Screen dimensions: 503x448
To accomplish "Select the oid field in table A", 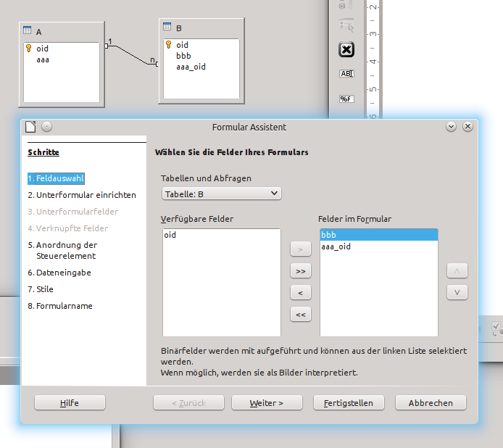I will point(42,49).
